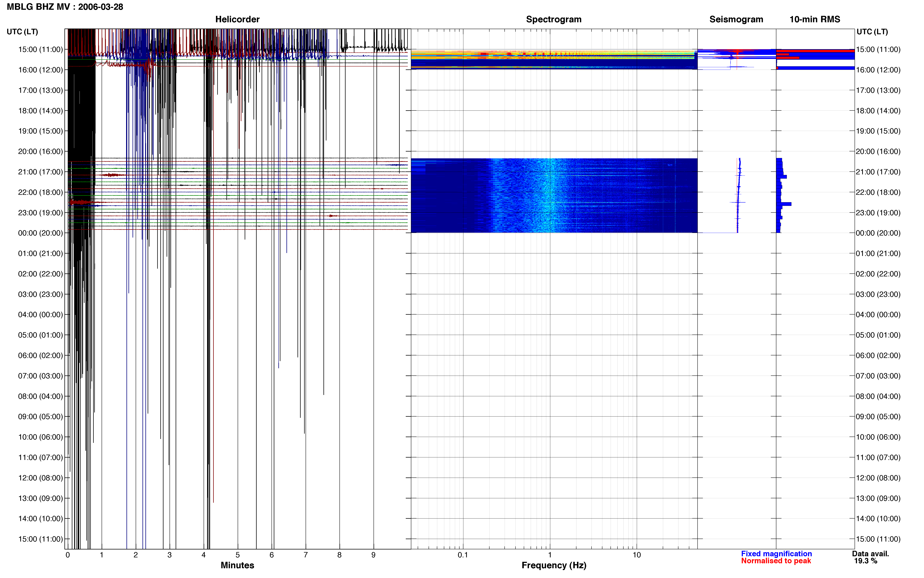Click the left '12:00 (08:00)' time label

point(41,478)
